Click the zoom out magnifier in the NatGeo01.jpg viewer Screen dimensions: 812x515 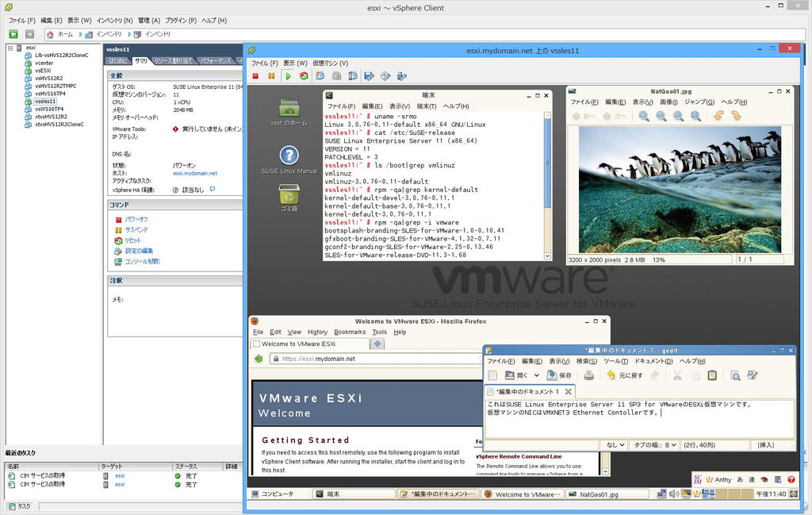tap(661, 116)
